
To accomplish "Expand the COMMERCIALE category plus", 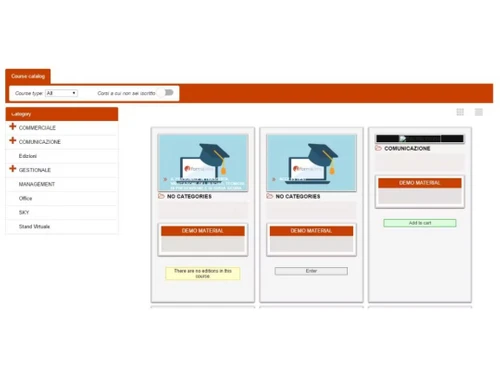I will [x=13, y=126].
